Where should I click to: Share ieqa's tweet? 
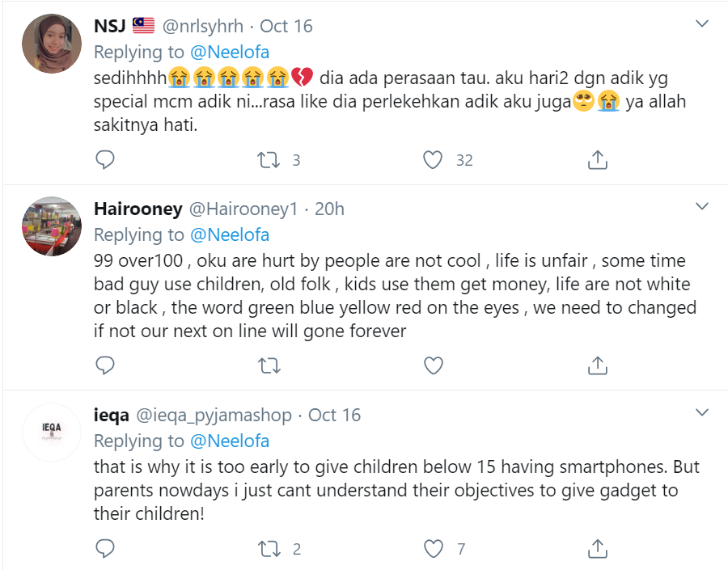click(x=597, y=549)
